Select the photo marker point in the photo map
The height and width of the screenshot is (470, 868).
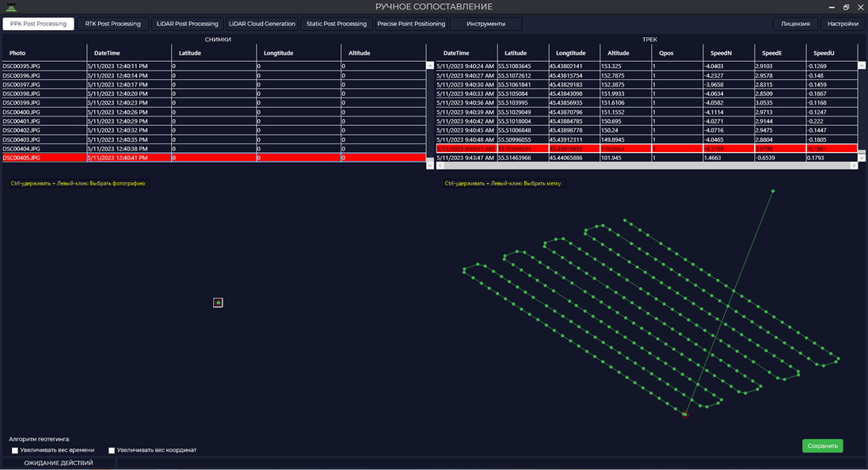pyautogui.click(x=218, y=303)
